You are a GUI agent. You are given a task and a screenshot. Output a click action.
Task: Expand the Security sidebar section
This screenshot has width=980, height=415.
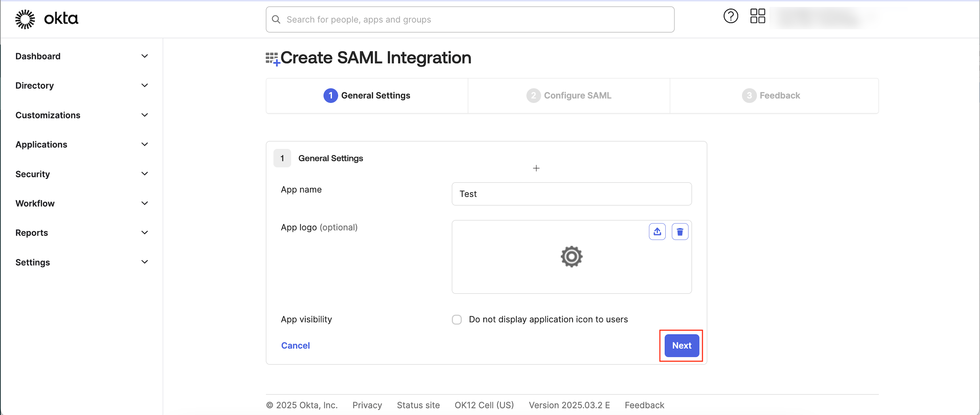click(145, 174)
